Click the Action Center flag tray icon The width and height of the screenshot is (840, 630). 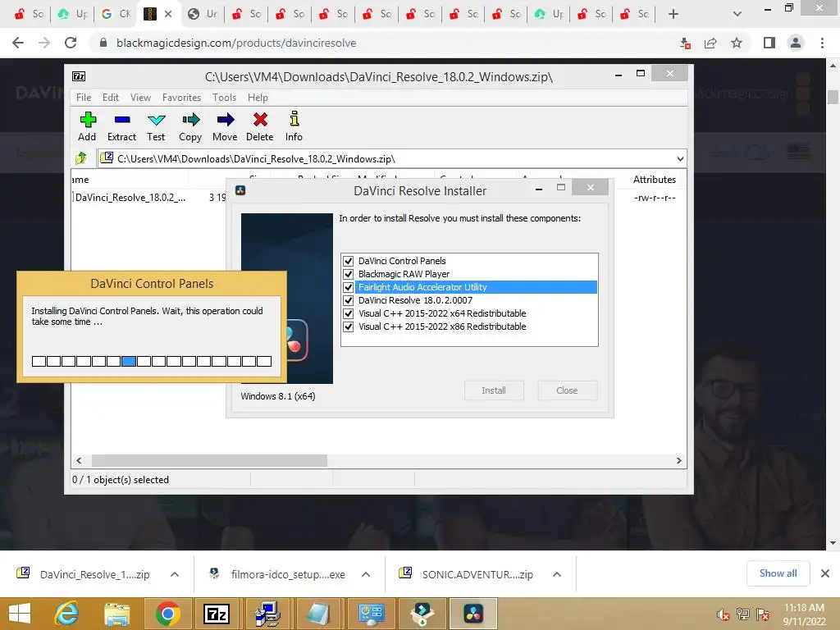coord(763,614)
